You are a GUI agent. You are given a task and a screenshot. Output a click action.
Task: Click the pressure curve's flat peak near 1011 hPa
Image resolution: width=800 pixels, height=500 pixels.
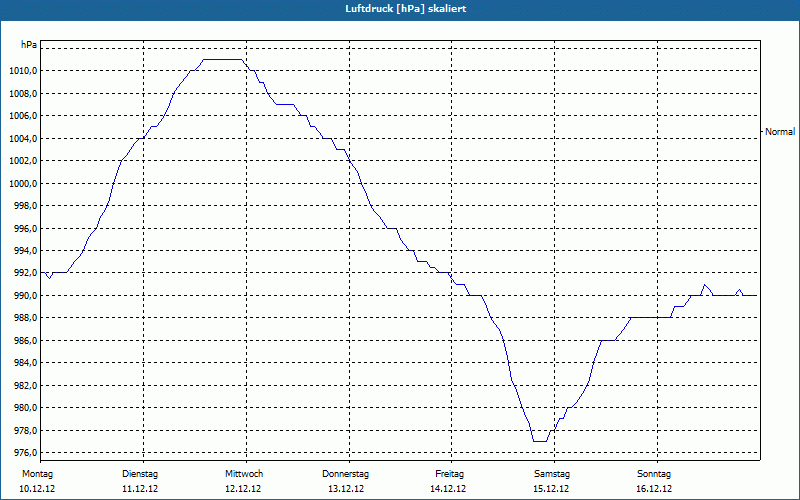222,60
